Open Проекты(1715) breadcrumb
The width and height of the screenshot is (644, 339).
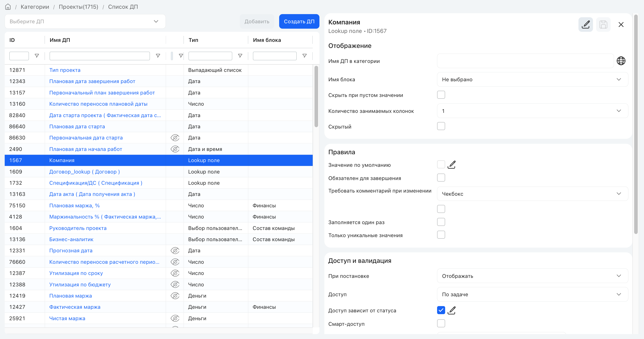click(x=79, y=7)
